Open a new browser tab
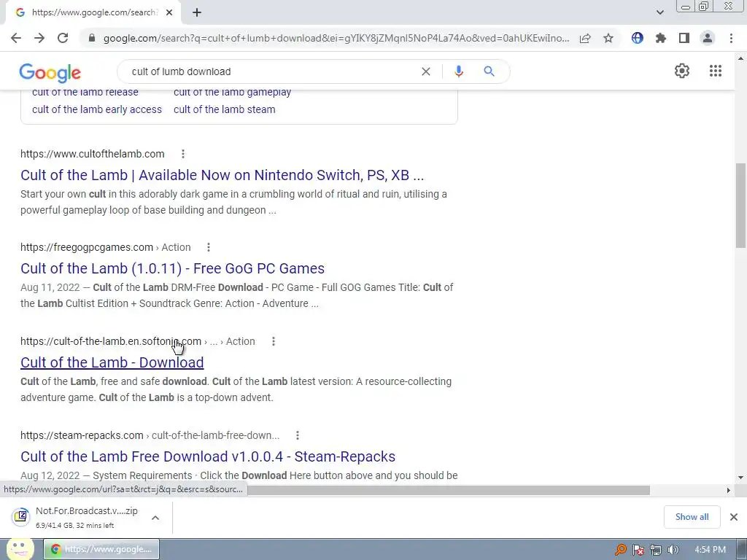Screen dimensions: 747x560 click(x=197, y=13)
